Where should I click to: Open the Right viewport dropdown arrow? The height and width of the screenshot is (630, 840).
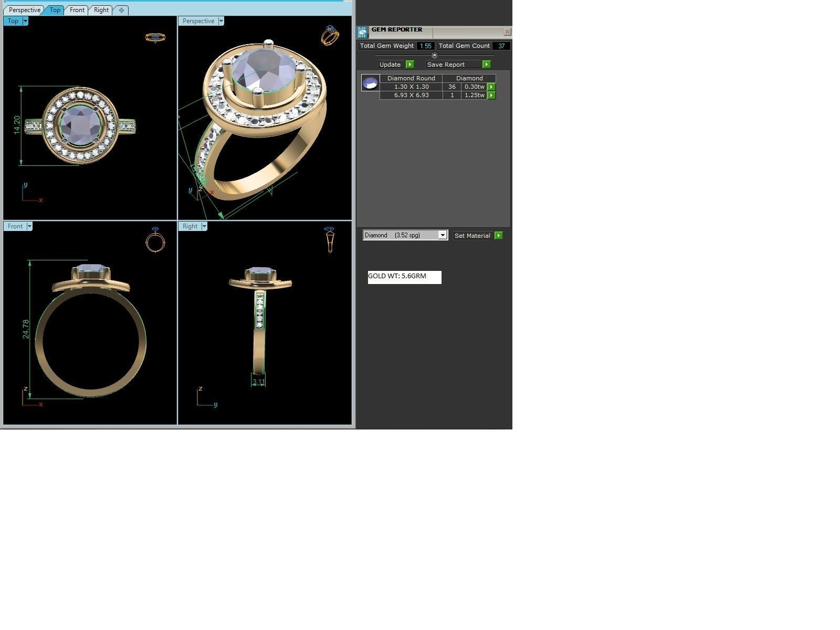click(204, 226)
